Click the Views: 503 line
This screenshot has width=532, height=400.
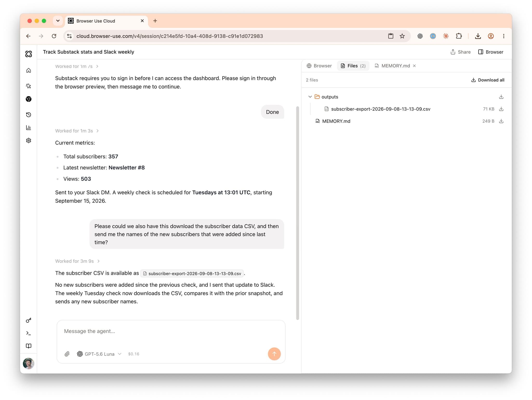pyautogui.click(x=77, y=179)
